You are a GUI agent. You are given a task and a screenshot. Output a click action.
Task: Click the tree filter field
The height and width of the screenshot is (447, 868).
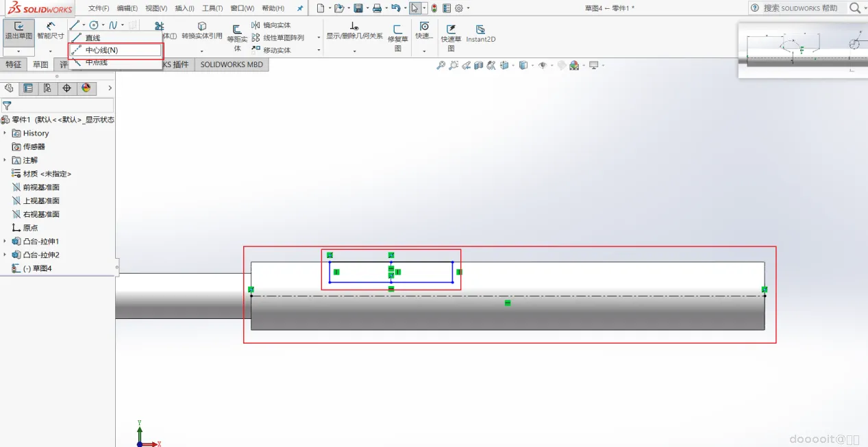[x=58, y=105]
